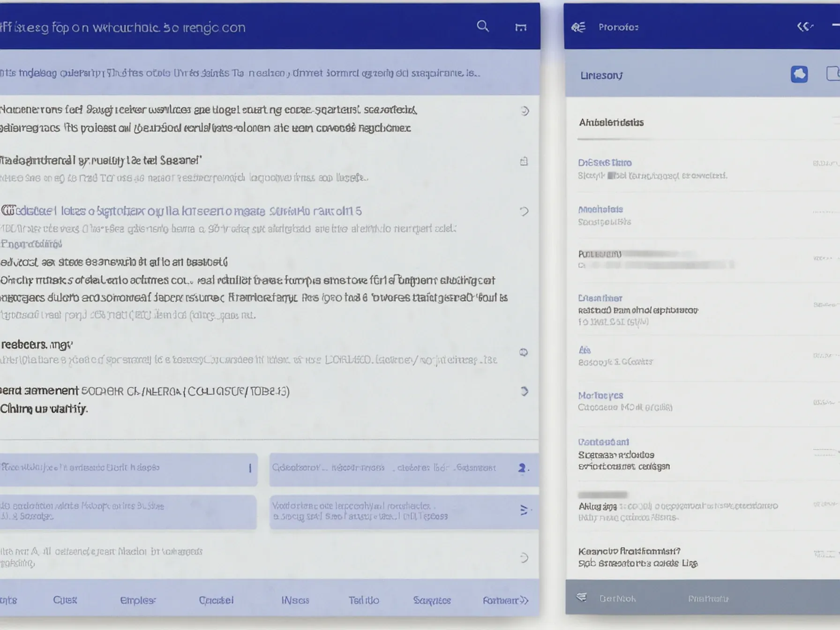Open the INsos bottom tab
The height and width of the screenshot is (630, 840).
295,600
